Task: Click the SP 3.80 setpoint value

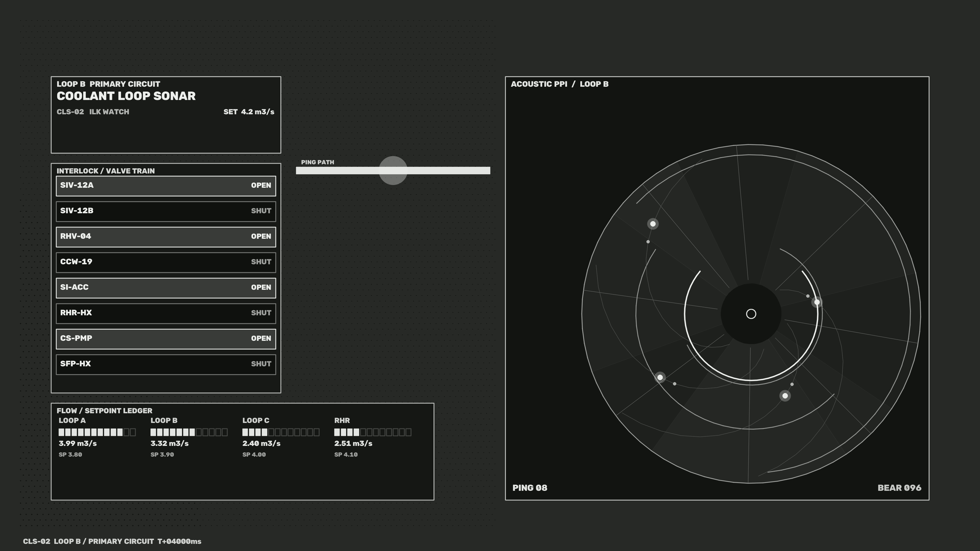Action: [70, 454]
